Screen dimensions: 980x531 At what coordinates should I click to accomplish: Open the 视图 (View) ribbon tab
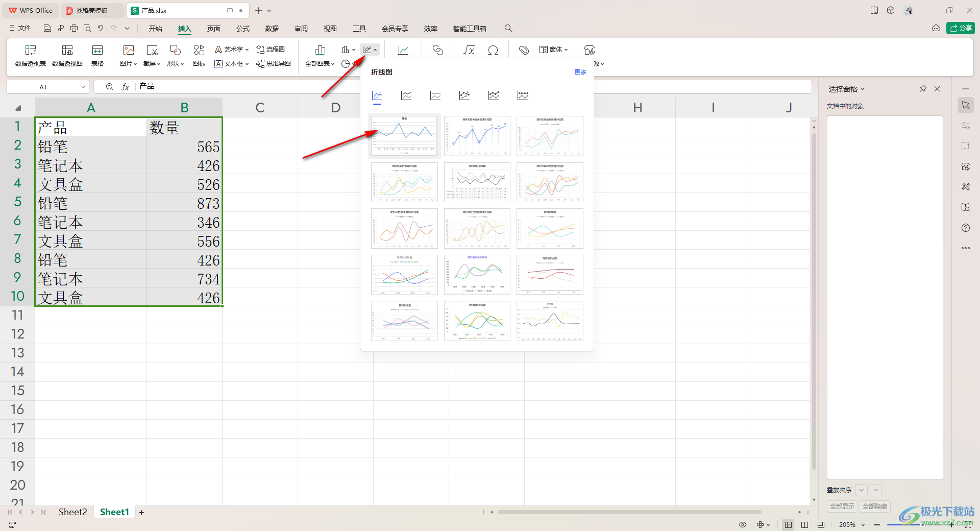pos(330,29)
